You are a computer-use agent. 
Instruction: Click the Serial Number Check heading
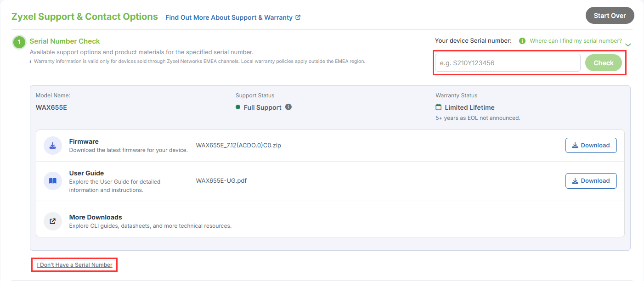pos(65,41)
